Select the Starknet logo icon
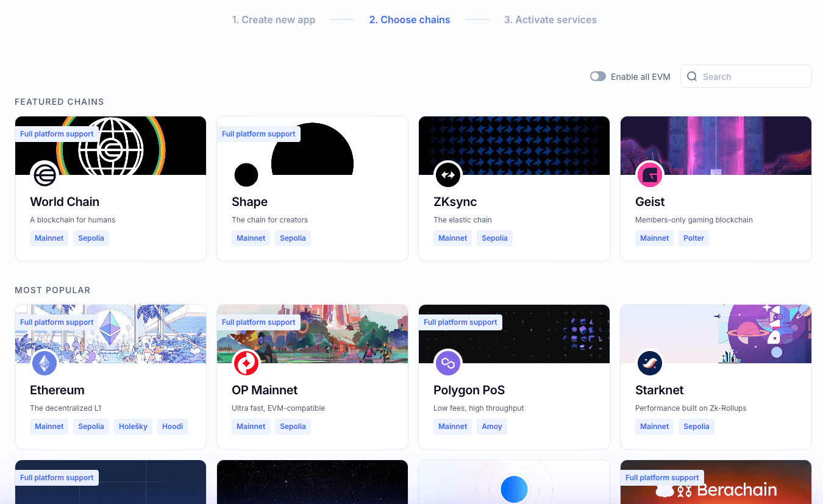The image size is (823, 504). [x=650, y=363]
